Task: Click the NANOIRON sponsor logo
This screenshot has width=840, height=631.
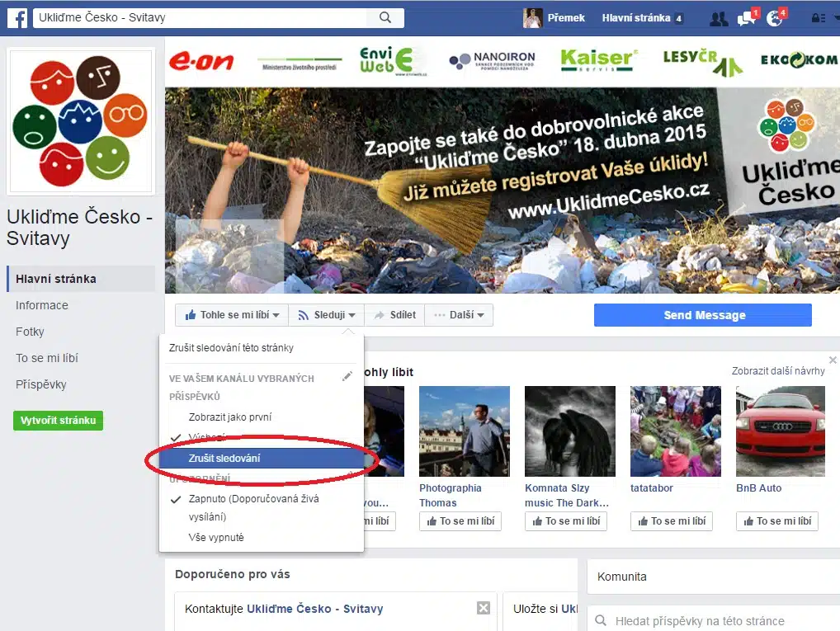Action: coord(492,60)
